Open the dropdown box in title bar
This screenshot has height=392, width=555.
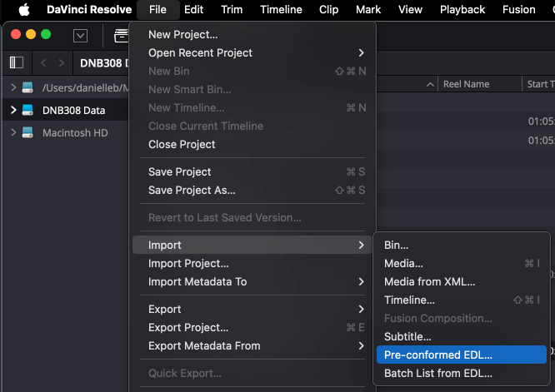coord(81,35)
